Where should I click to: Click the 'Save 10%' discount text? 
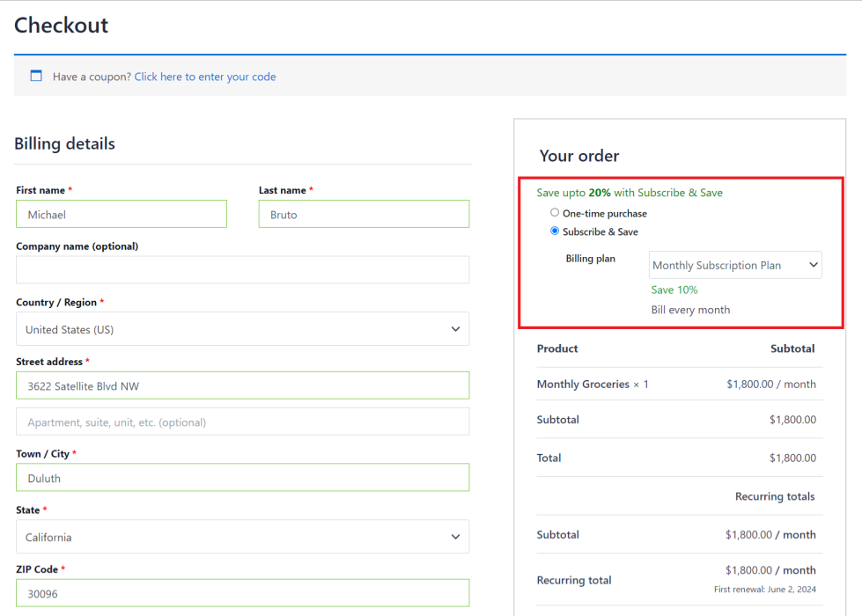[674, 290]
